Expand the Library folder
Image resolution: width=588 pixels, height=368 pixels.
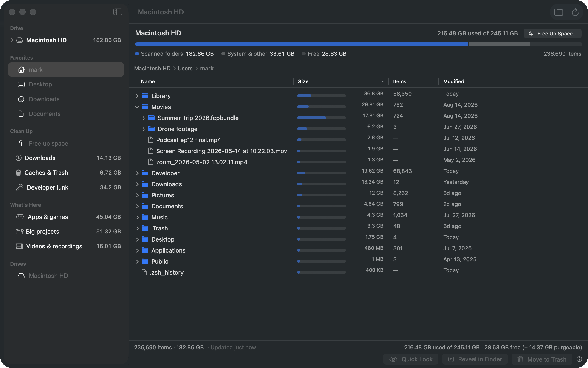point(137,96)
